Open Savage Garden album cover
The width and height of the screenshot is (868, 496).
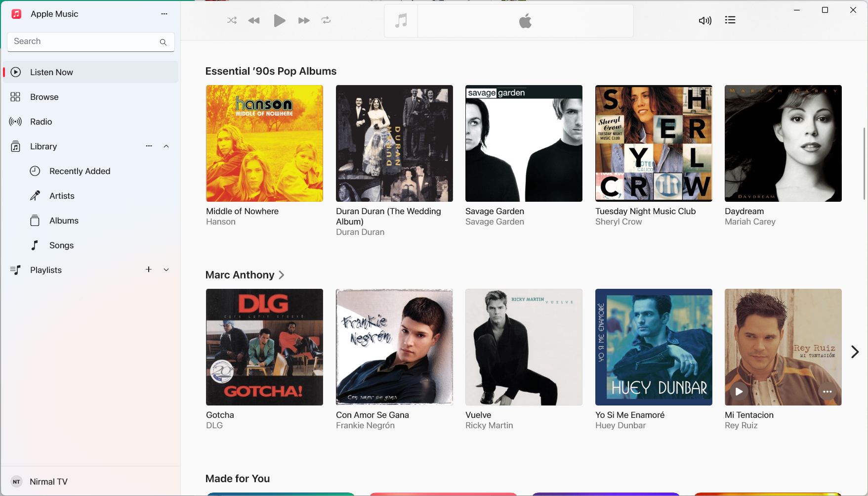click(x=524, y=143)
